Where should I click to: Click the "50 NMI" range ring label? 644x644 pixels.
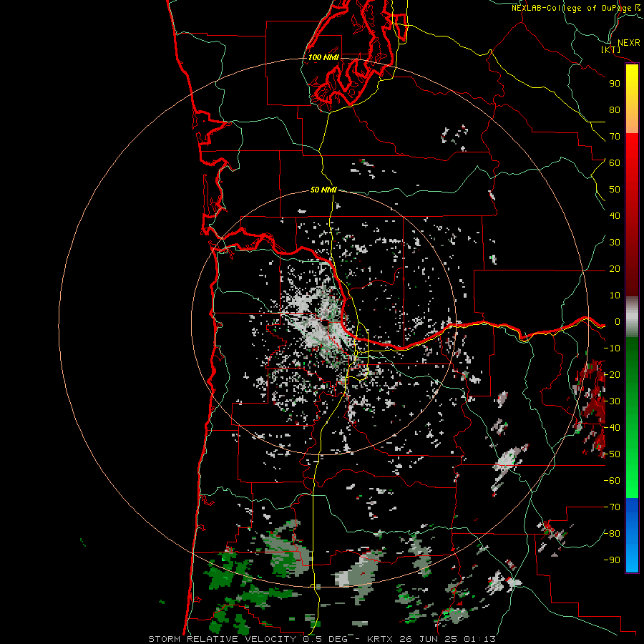(x=323, y=190)
